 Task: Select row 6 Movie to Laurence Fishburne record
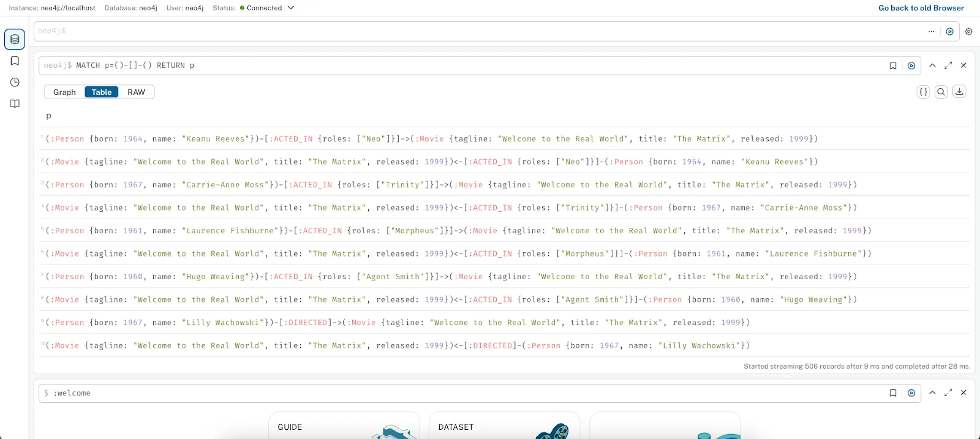[x=505, y=253]
